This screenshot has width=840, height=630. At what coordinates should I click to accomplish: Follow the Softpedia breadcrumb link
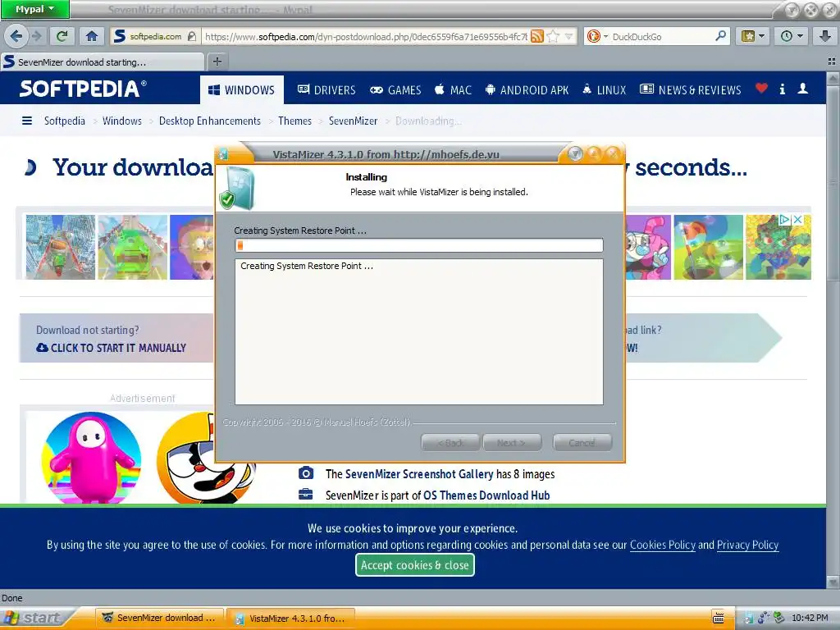64,121
